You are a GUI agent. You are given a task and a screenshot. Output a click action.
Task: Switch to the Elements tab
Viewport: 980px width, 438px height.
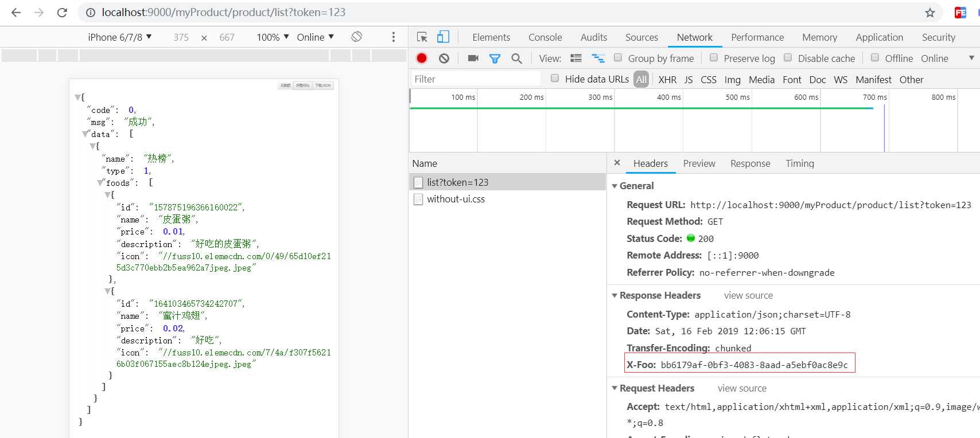tap(491, 37)
